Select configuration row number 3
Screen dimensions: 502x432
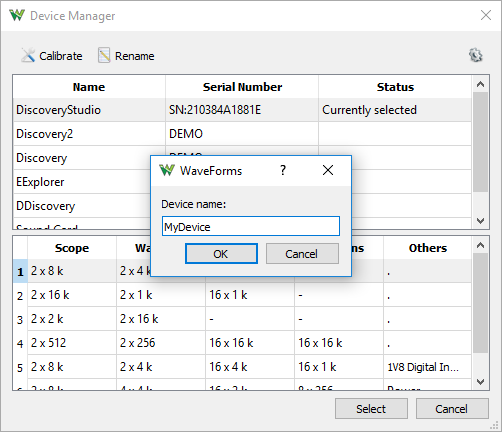[20, 319]
